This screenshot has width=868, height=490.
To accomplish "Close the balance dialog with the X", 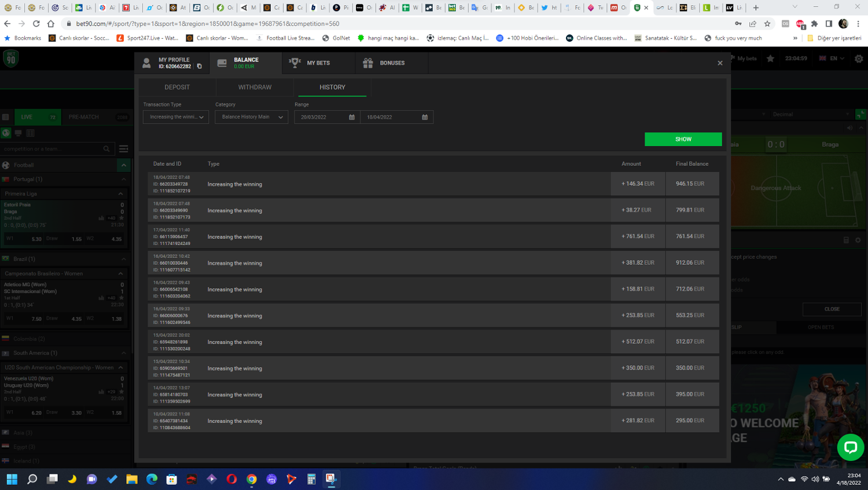I will pos(720,63).
